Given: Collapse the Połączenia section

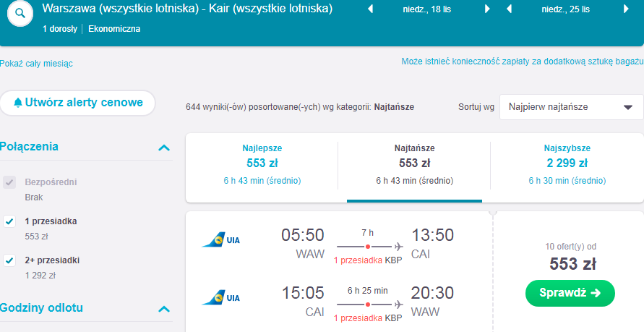Looking at the screenshot, I should coord(164,148).
